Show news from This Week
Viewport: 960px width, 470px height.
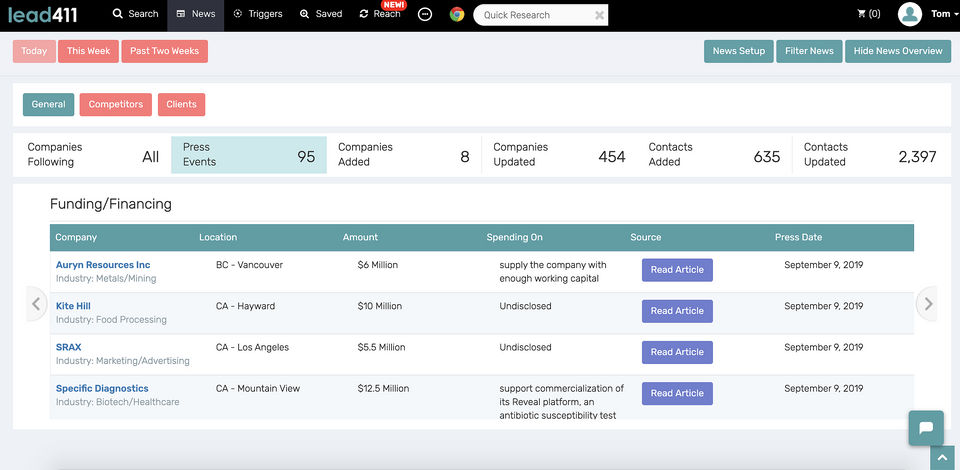click(89, 51)
